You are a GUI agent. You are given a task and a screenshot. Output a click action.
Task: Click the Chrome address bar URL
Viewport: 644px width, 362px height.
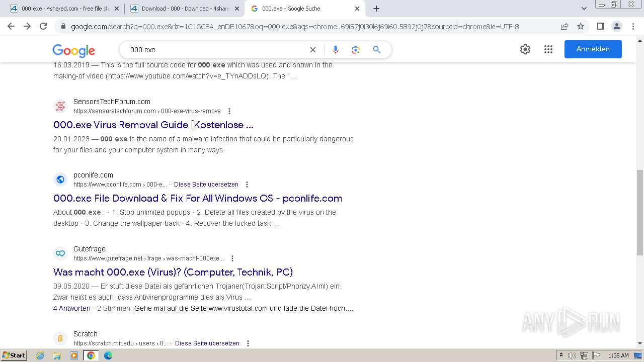(295, 27)
